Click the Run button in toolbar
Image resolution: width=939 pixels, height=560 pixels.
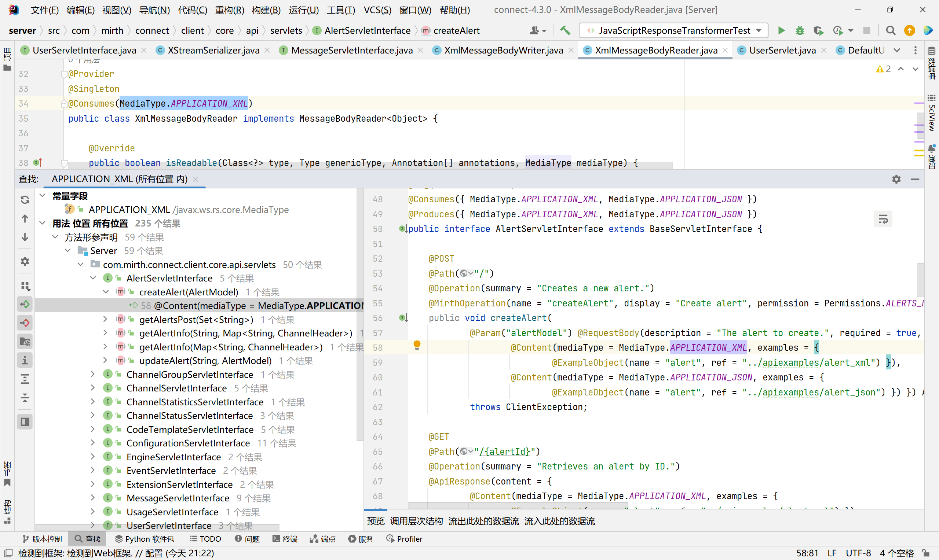point(781,30)
